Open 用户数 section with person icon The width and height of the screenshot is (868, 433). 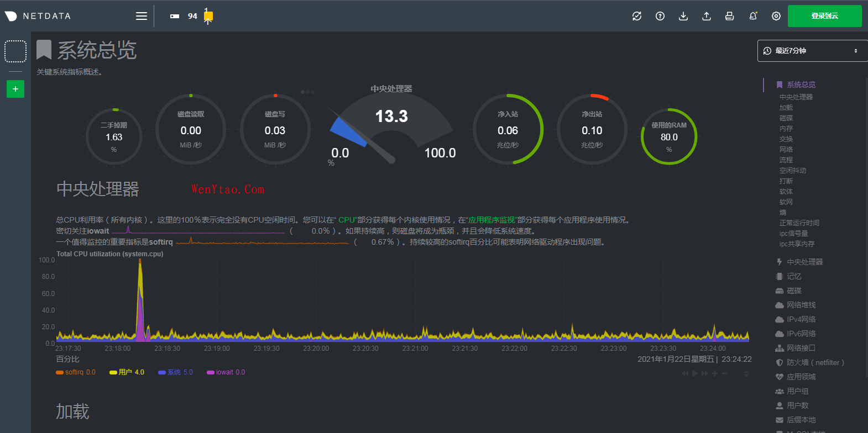click(792, 405)
